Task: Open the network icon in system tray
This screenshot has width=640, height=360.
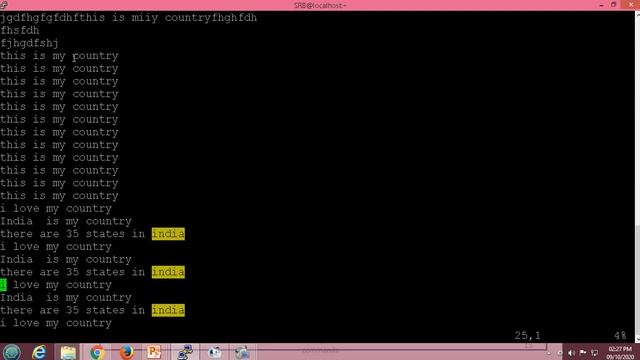Action: pyautogui.click(x=594, y=353)
